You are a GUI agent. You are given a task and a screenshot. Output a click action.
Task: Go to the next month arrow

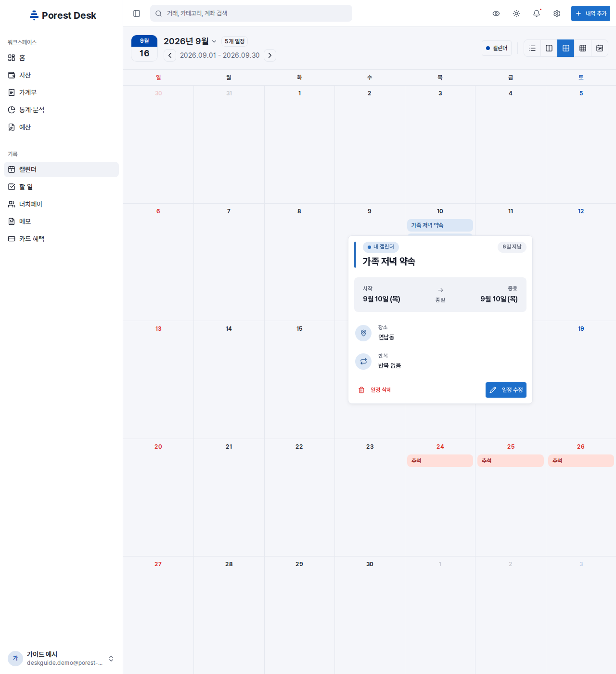(270, 55)
